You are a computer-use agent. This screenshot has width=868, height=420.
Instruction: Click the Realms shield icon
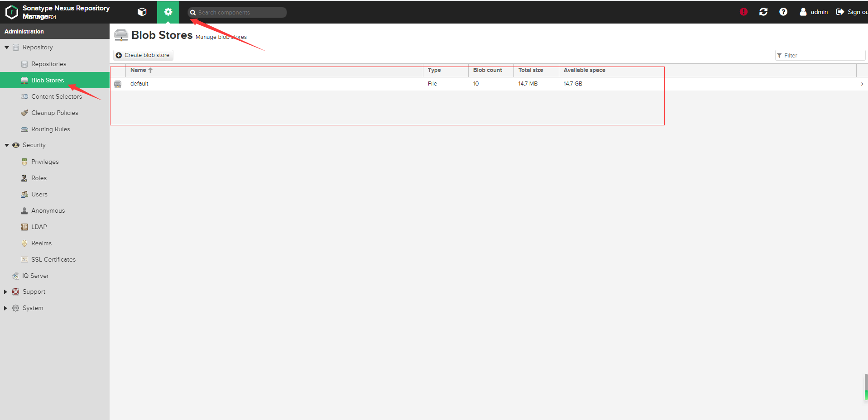[24, 243]
